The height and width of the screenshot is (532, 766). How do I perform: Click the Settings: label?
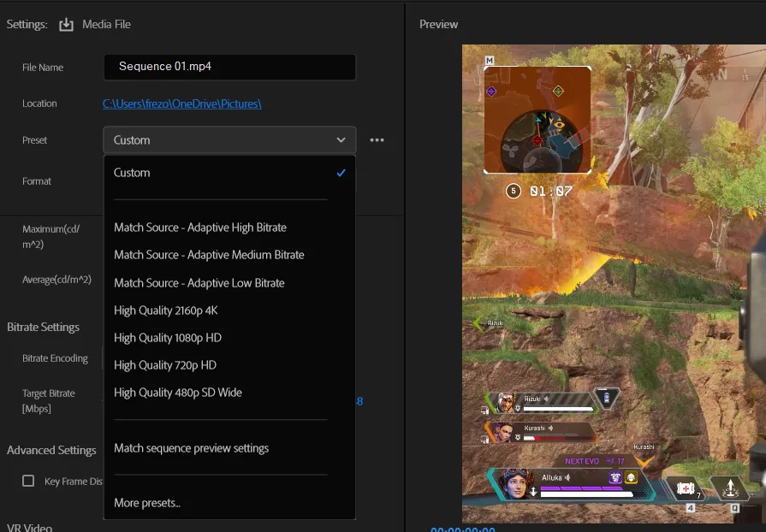point(27,25)
